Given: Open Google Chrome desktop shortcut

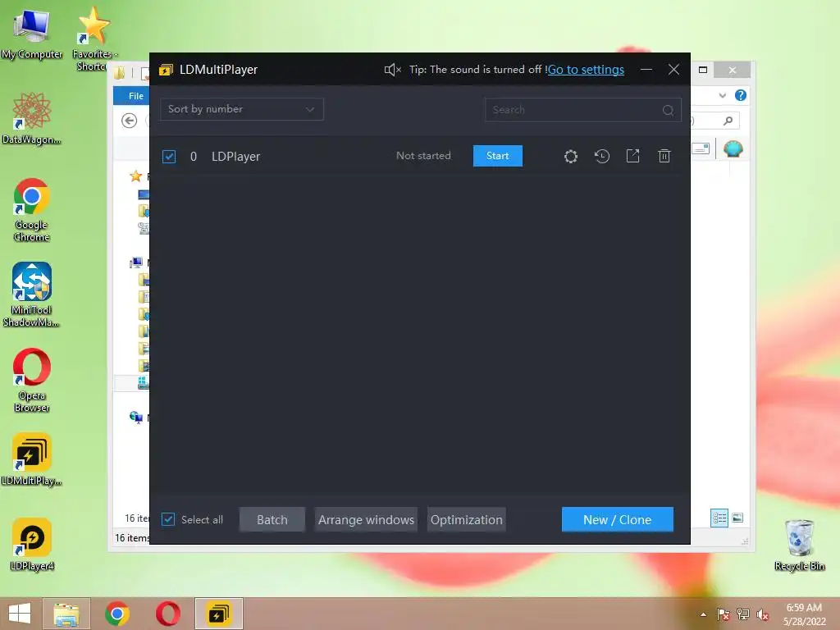Looking at the screenshot, I should pos(32,210).
